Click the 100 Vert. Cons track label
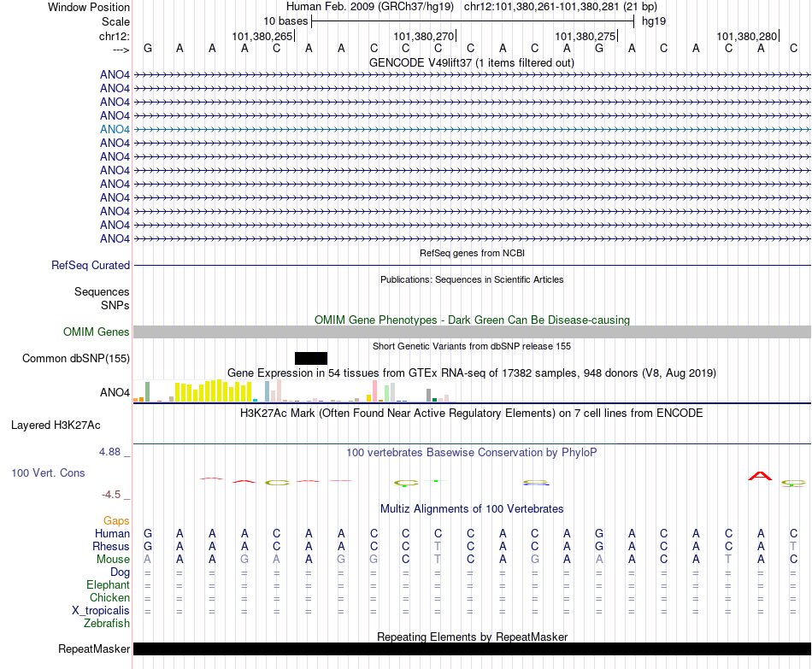Viewport: 812px width, 669px height. tap(48, 472)
